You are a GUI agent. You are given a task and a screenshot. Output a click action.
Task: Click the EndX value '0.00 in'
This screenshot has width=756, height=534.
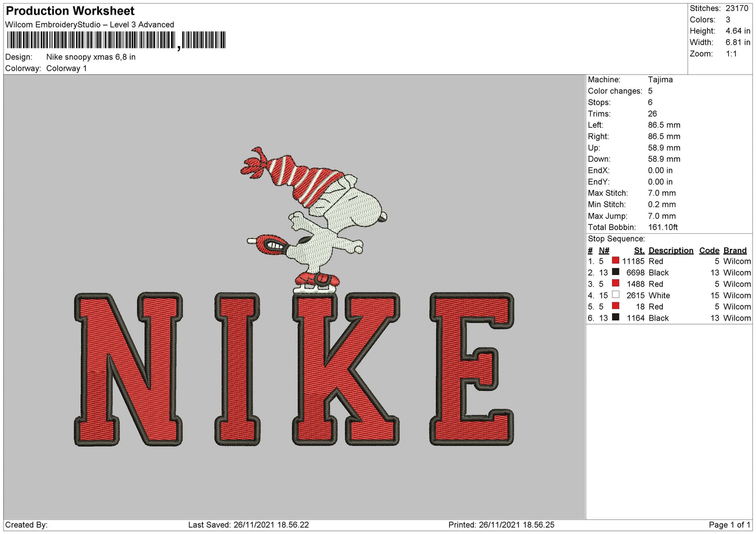point(660,171)
